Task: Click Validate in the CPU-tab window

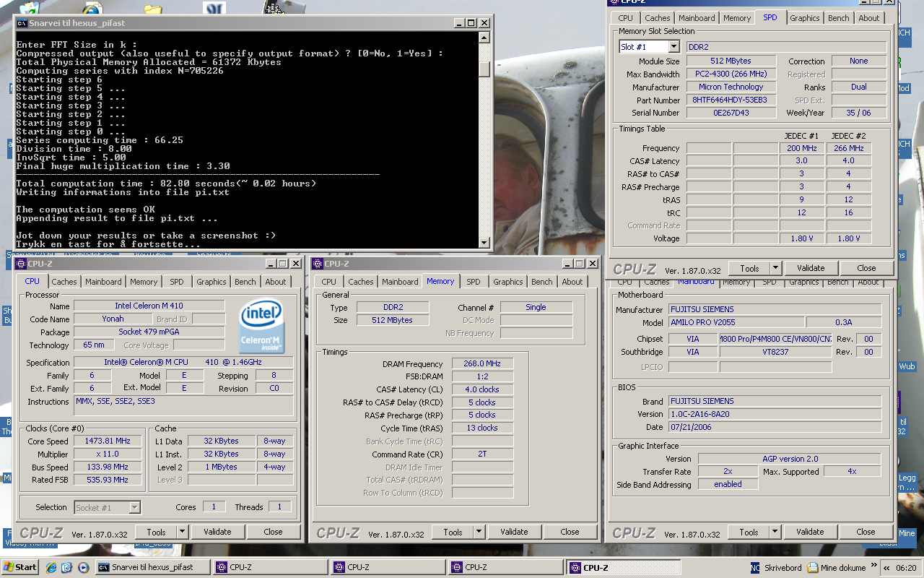Action: pos(217,532)
